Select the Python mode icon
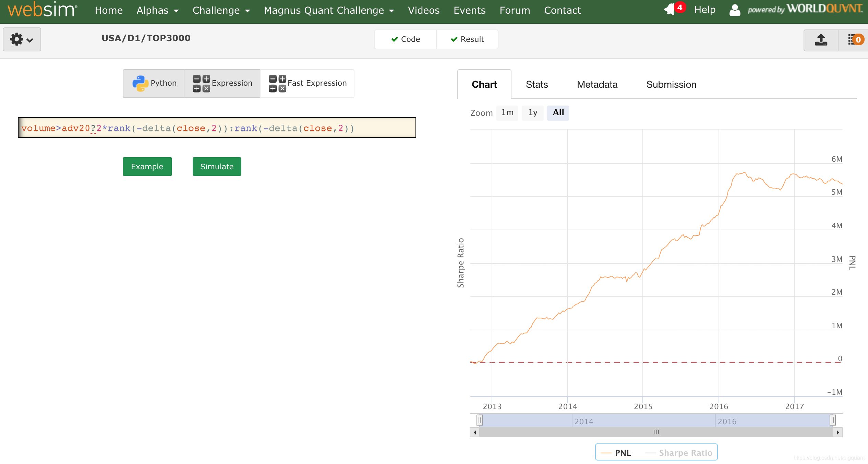 click(140, 83)
